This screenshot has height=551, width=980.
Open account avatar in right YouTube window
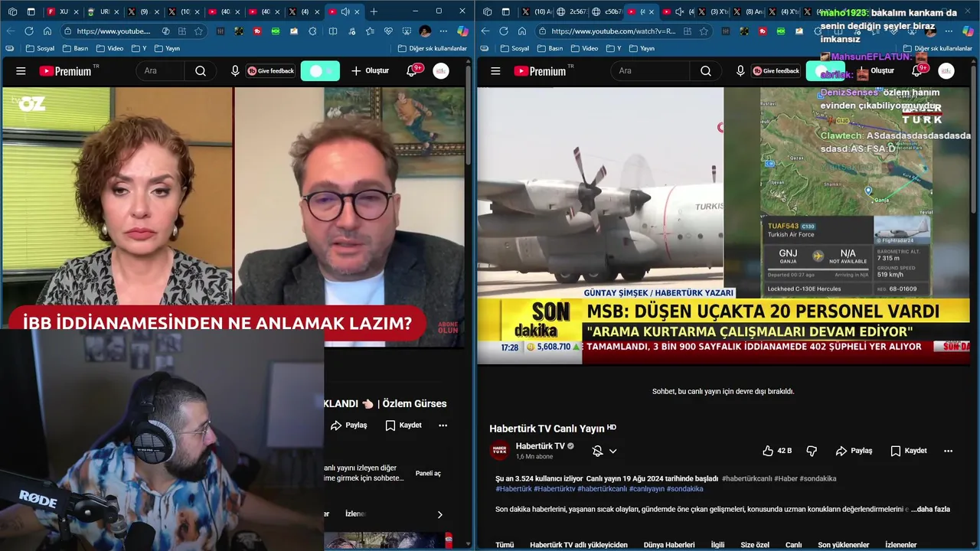(x=946, y=71)
